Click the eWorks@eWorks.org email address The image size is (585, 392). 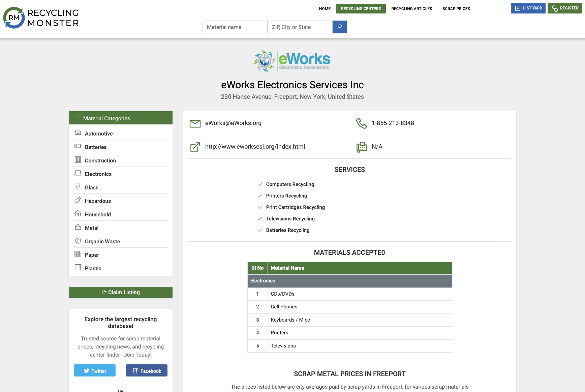click(x=233, y=123)
